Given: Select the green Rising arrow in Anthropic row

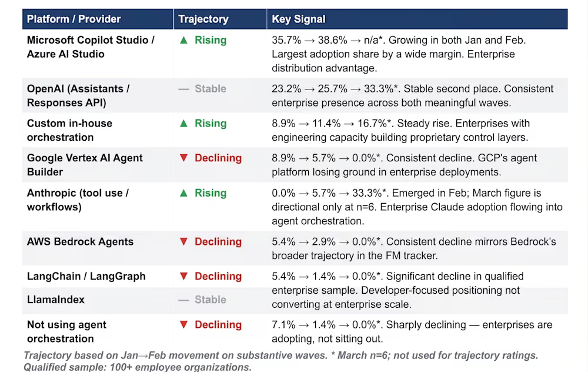Looking at the screenshot, I should 183,193.
